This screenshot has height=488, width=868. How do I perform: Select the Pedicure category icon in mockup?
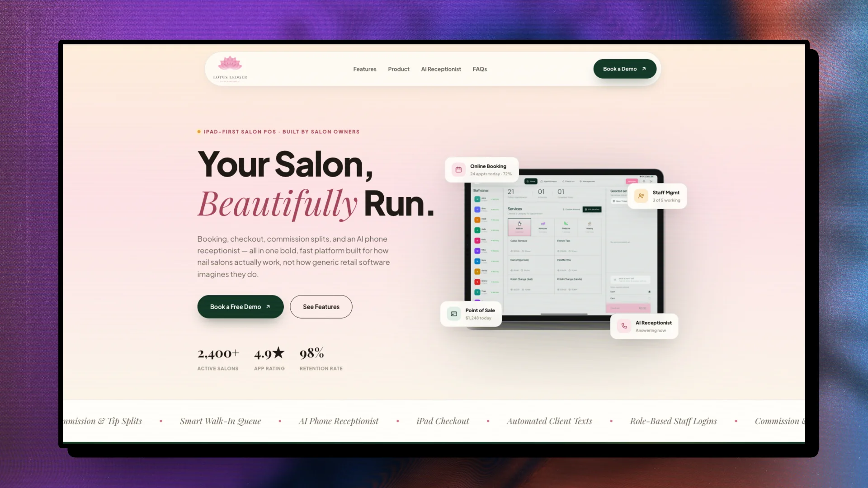[566, 224]
